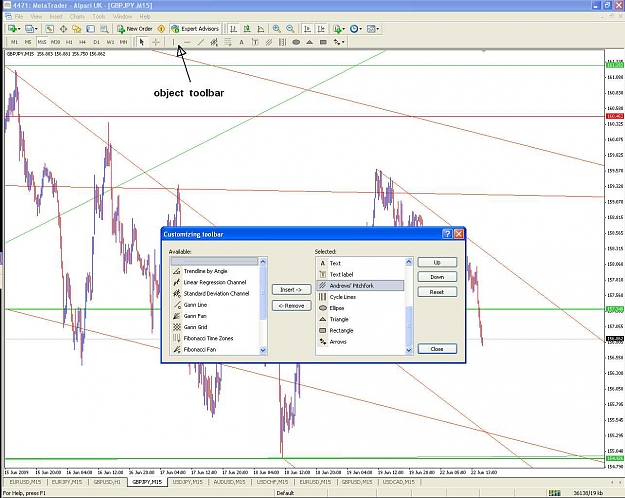Image resolution: width=625 pixels, height=498 pixels.
Task: Zoom in on the chart
Action: pos(276,29)
